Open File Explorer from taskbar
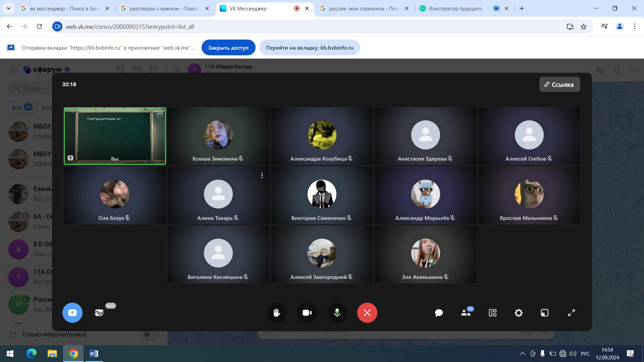 click(52, 354)
